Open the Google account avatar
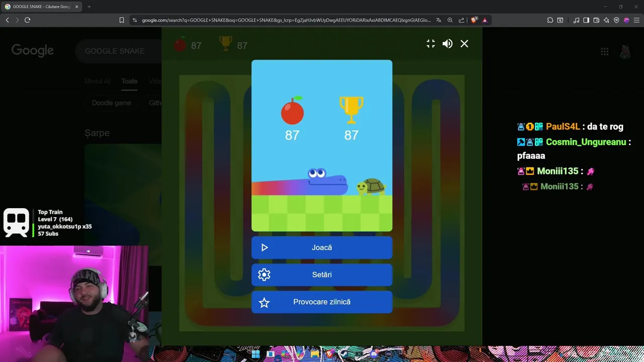This screenshot has height=362, width=644. point(625,51)
